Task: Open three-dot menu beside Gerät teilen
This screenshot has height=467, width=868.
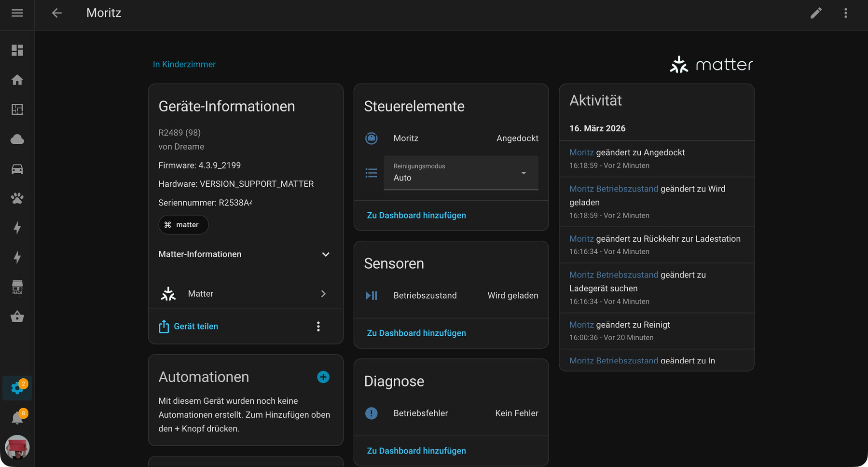Action: pos(318,327)
